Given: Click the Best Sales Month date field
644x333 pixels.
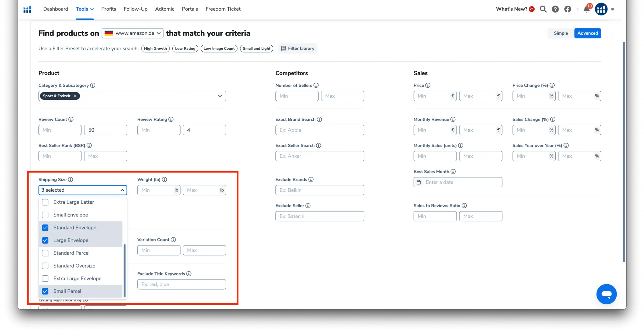Looking at the screenshot, I should click(458, 182).
